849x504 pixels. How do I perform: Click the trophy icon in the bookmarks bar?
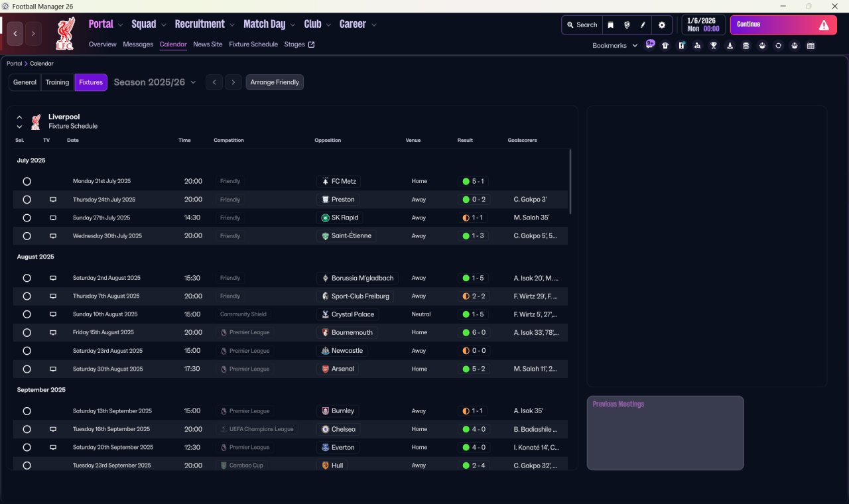[x=714, y=46]
